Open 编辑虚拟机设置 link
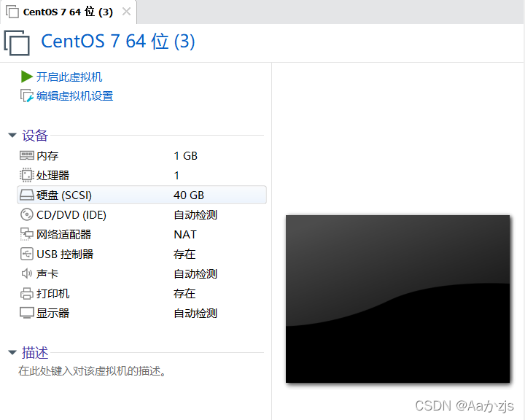Viewport: 525px width, 420px height. (74, 96)
